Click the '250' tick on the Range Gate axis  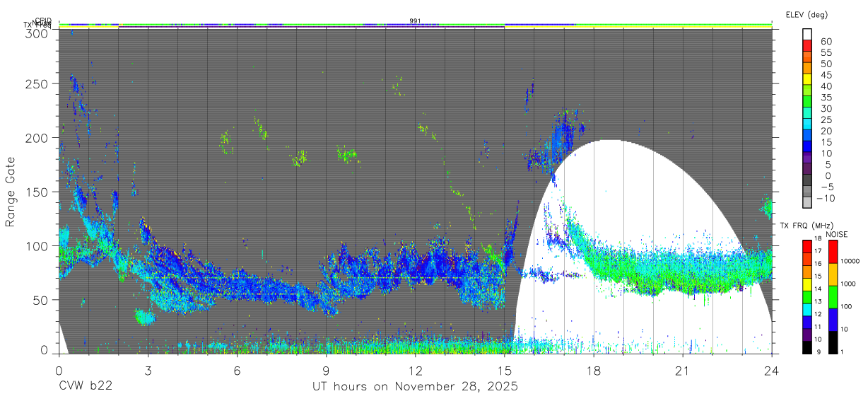[x=37, y=83]
